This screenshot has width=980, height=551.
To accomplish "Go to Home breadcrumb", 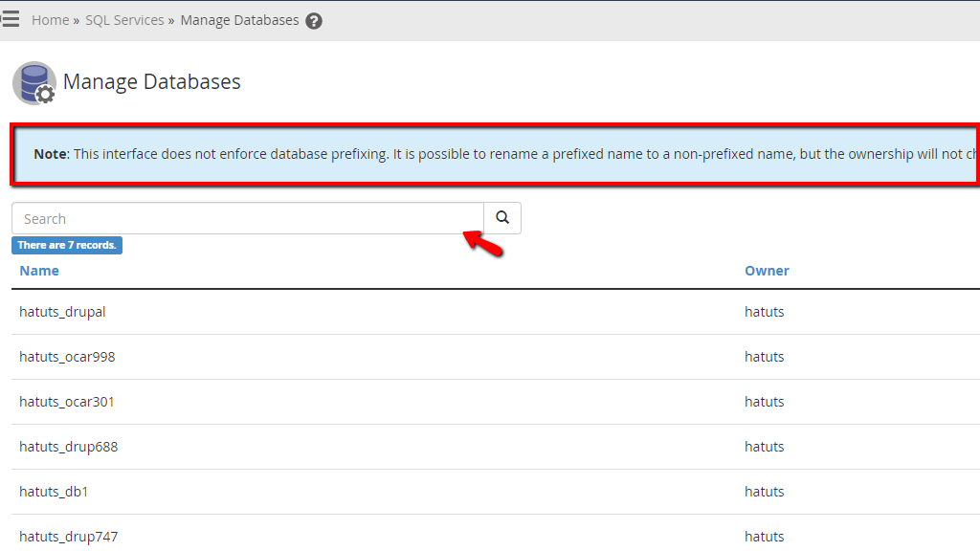I will click(x=50, y=20).
